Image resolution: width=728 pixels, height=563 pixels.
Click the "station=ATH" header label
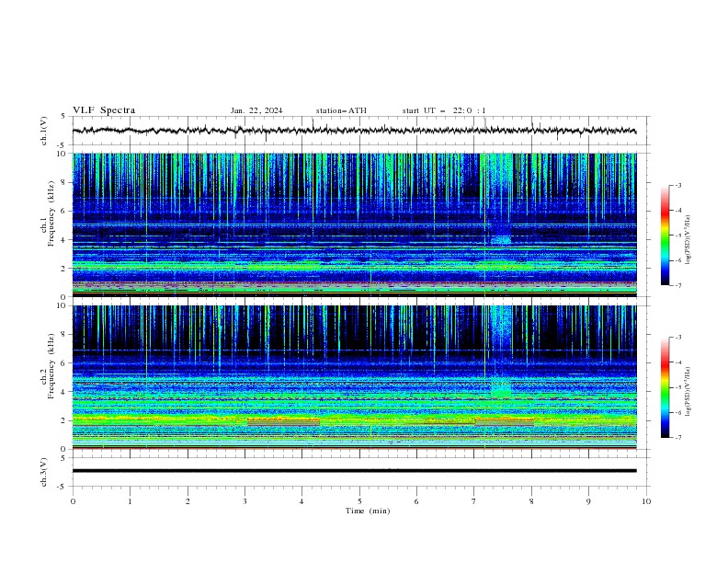341,110
